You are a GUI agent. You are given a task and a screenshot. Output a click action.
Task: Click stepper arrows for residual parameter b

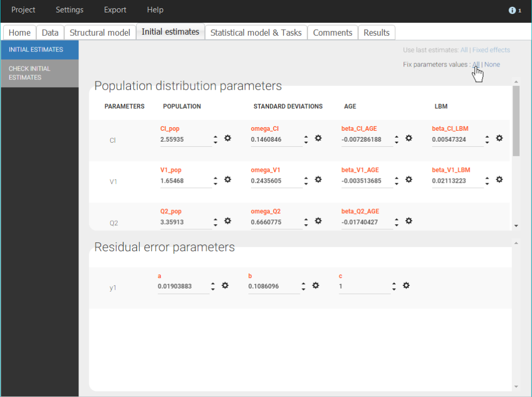pos(303,287)
